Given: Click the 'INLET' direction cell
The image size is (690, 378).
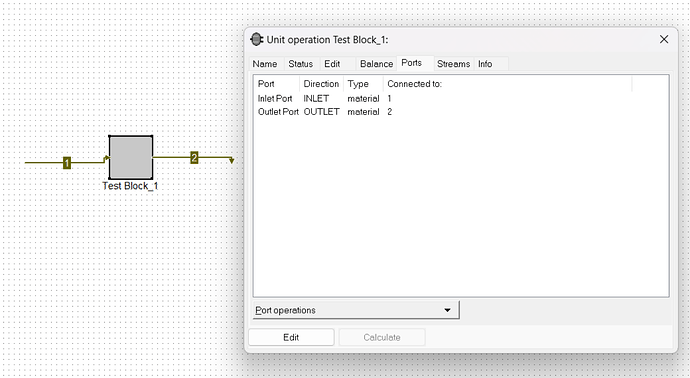Looking at the screenshot, I should coord(316,99).
